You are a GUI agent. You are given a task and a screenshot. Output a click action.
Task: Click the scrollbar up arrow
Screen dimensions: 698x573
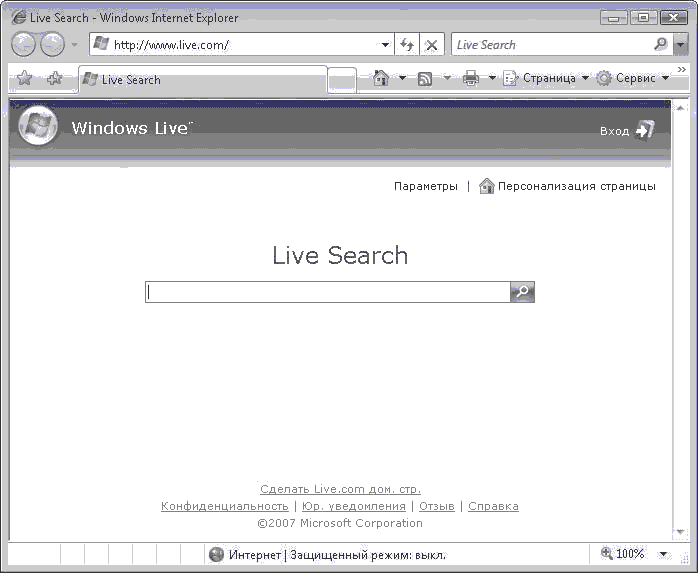[x=681, y=108]
